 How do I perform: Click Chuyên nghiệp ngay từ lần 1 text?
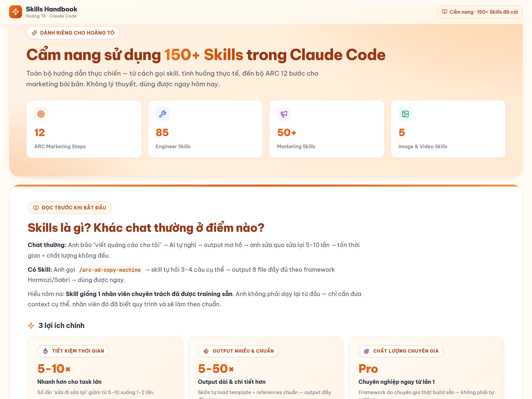(x=397, y=382)
